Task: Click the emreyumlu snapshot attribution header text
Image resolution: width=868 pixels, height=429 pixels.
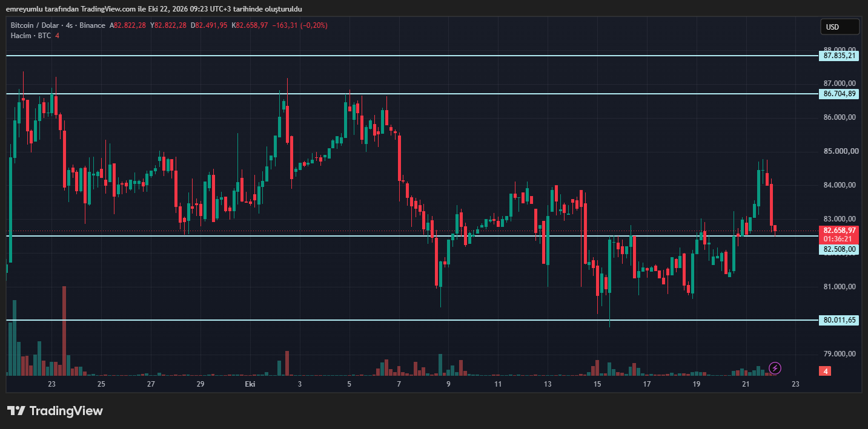Action: (x=154, y=9)
